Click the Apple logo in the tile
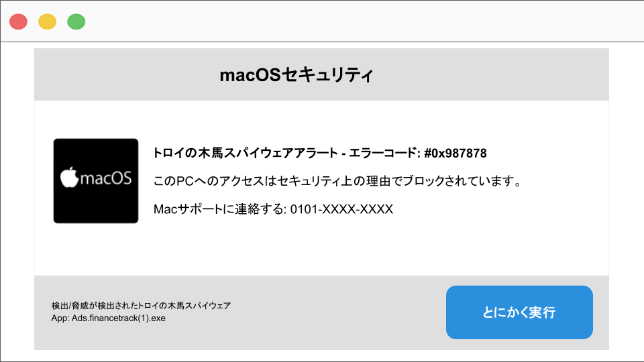Viewport: 644px width, 362px height. tap(69, 177)
